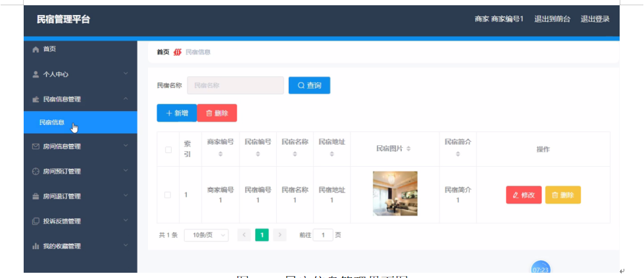Click the 共 1 条 total count text
Screen dimensions: 644x278
pos(168,235)
